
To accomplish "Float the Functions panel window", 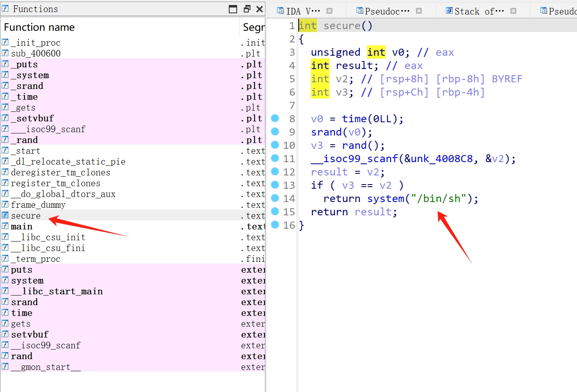I will point(247,9).
